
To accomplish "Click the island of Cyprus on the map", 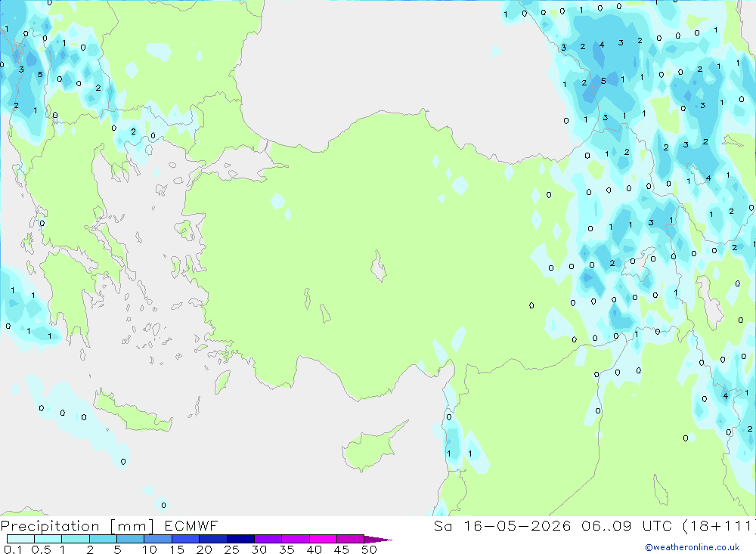I will 369,450.
